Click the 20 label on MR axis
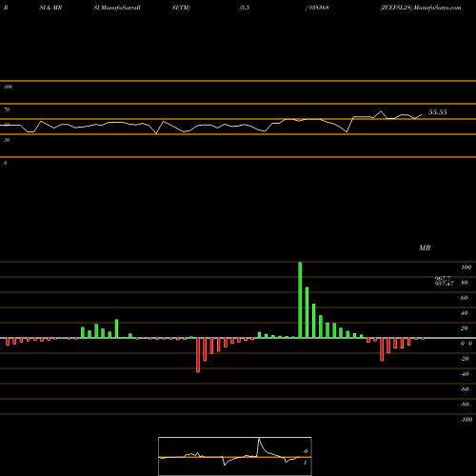This screenshot has height=476, width=476. click(x=465, y=328)
